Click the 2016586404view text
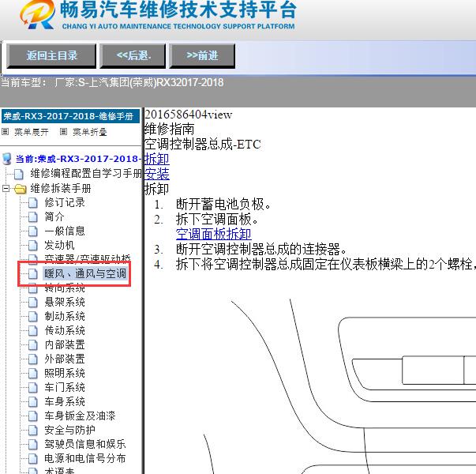476x474 pixels. tap(188, 115)
